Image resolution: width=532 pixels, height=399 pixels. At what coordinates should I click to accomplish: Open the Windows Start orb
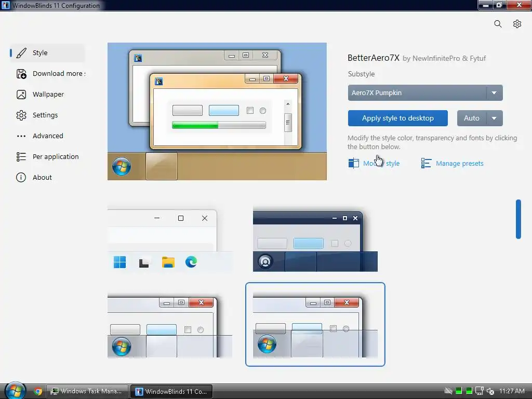coord(15,391)
